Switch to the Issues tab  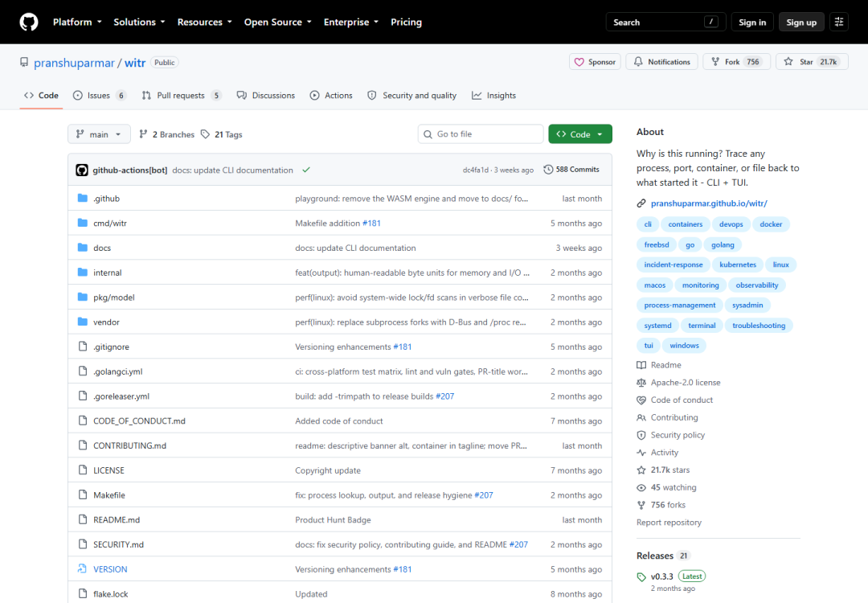(100, 95)
